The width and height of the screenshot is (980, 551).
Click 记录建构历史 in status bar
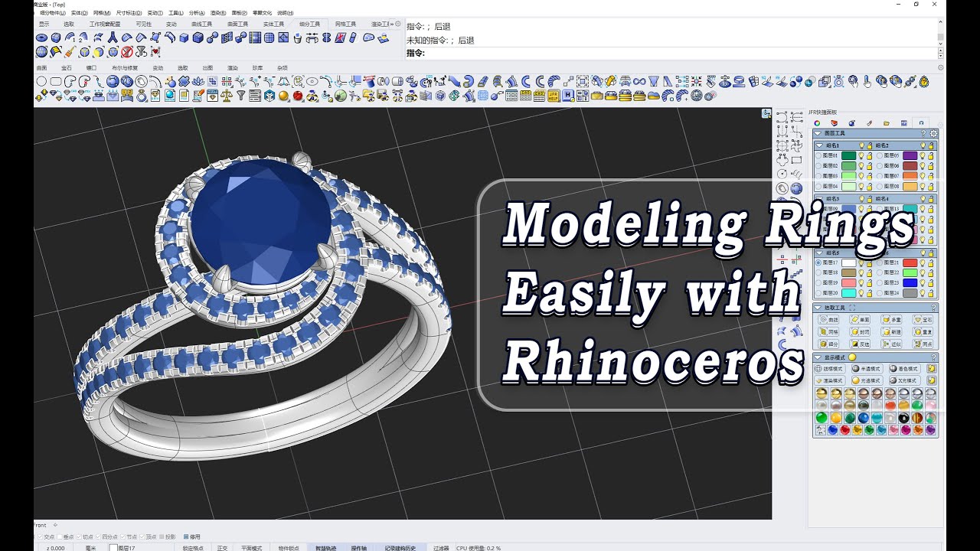(400, 548)
